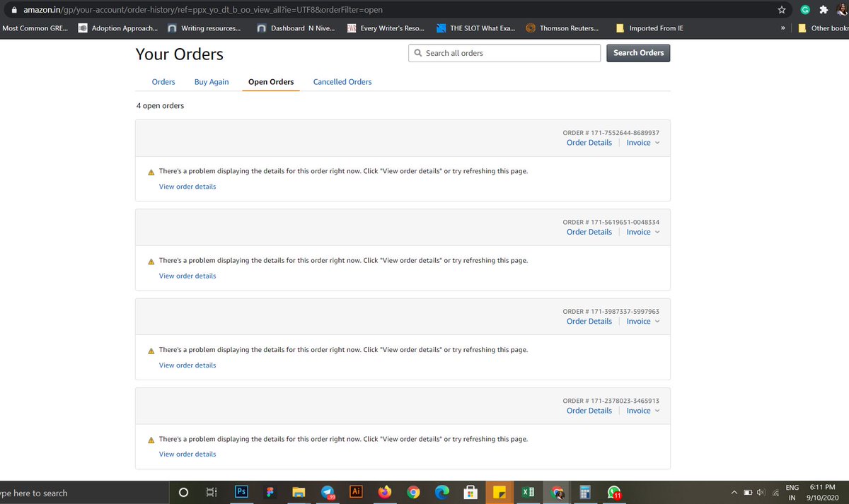Click the Wi-Fi network tray icon
The image size is (849, 504).
(x=775, y=493)
